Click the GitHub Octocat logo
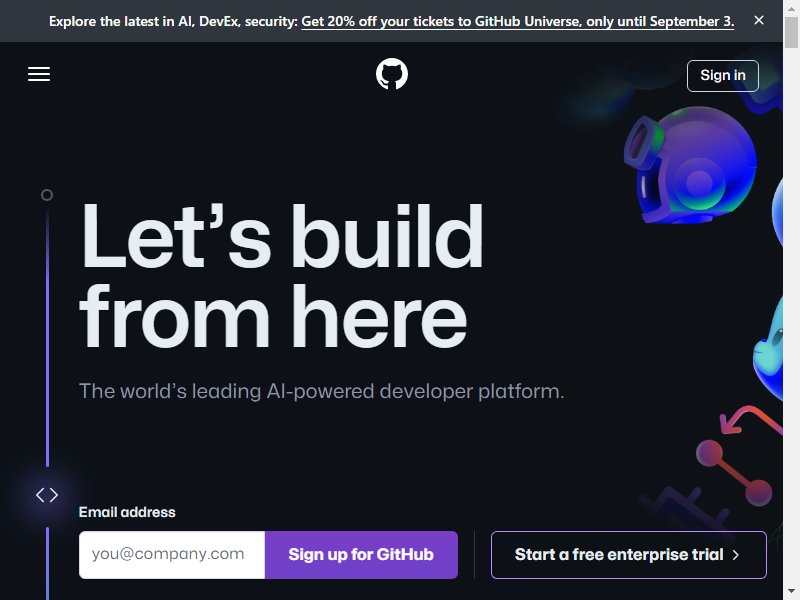Viewport: 800px width, 600px height. [x=392, y=74]
